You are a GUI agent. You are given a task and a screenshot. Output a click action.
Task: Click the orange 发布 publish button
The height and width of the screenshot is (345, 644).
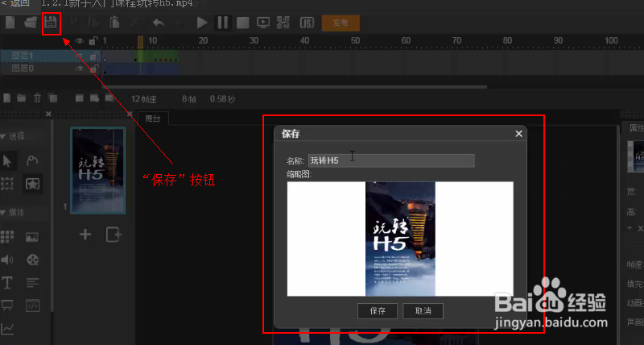(341, 23)
